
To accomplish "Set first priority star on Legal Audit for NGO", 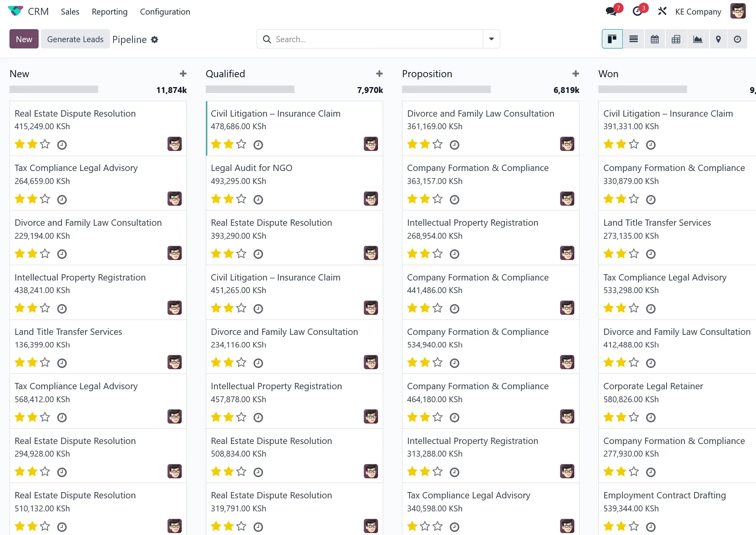I will tap(216, 199).
